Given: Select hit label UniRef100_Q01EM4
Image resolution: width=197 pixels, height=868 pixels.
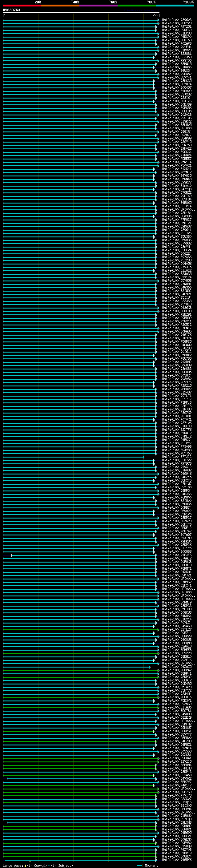Looking at the screenshot, I should [177, 47].
